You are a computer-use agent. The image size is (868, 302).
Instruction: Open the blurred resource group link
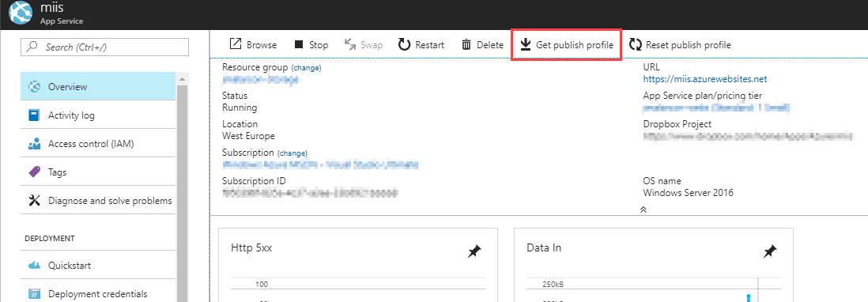[x=261, y=80]
